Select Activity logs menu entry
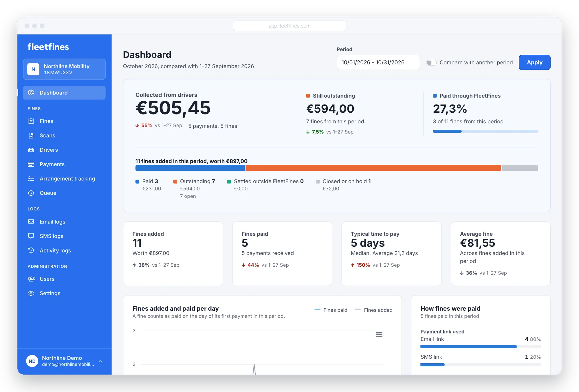Image resolution: width=579 pixels, height=392 pixels. tap(64, 250)
